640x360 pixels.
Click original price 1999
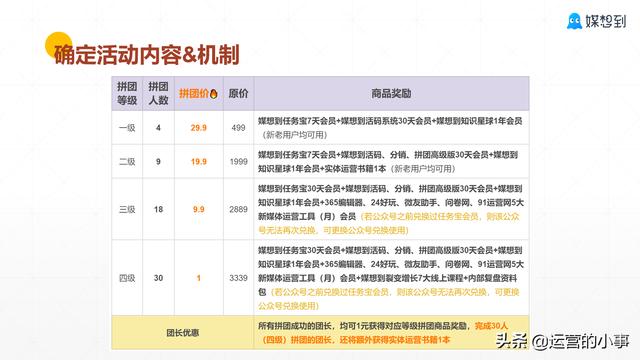click(x=238, y=162)
